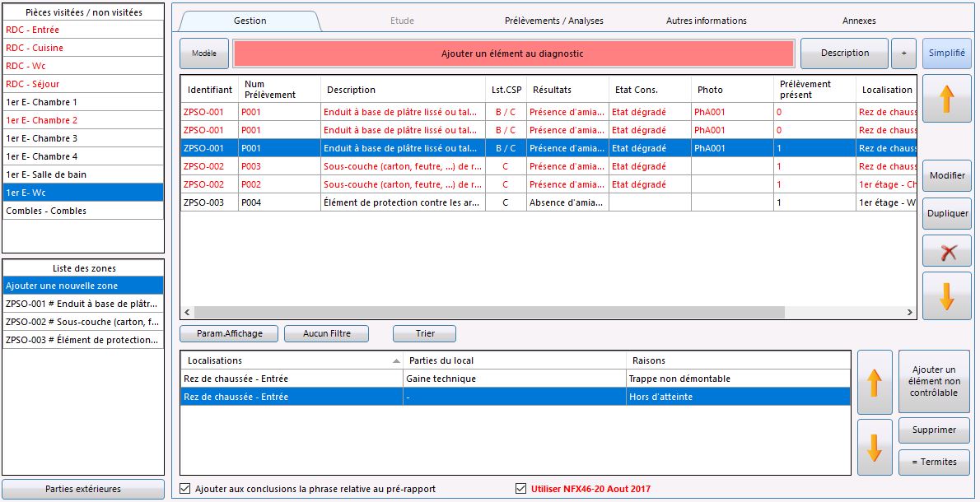This screenshot has height=502, width=980.
Task: Click Absence d'amia... result cell
Action: (x=567, y=202)
